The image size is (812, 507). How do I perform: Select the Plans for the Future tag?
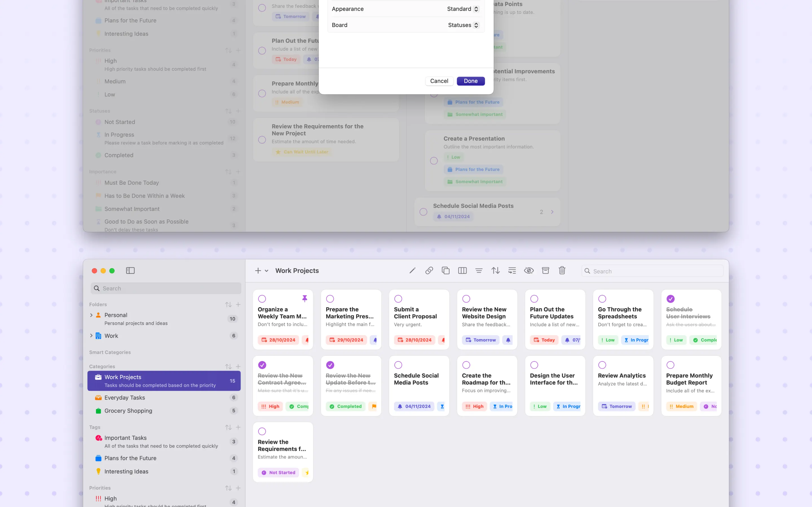click(130, 458)
